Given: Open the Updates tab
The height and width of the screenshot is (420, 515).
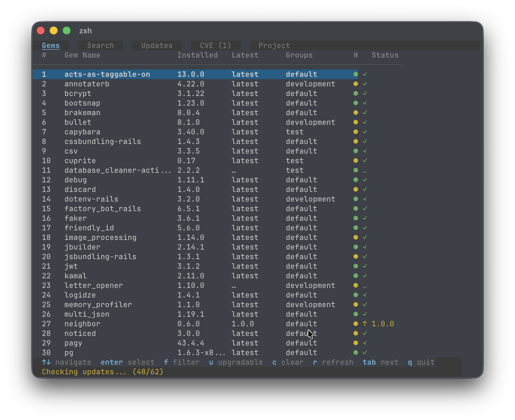Looking at the screenshot, I should pos(157,45).
